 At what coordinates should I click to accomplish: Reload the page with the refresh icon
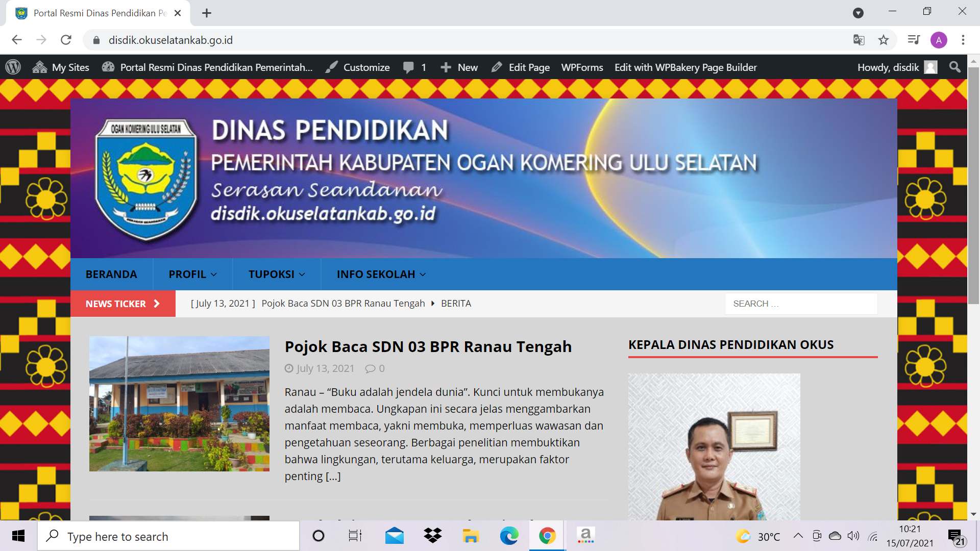66,40
